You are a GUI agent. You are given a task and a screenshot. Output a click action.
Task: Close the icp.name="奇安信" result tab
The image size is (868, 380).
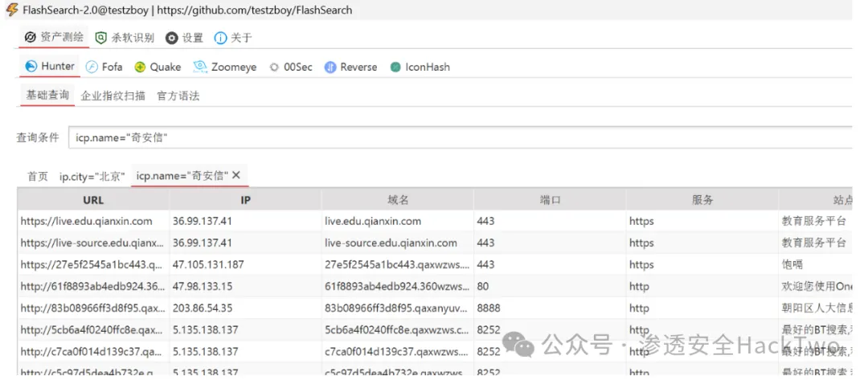[235, 175]
